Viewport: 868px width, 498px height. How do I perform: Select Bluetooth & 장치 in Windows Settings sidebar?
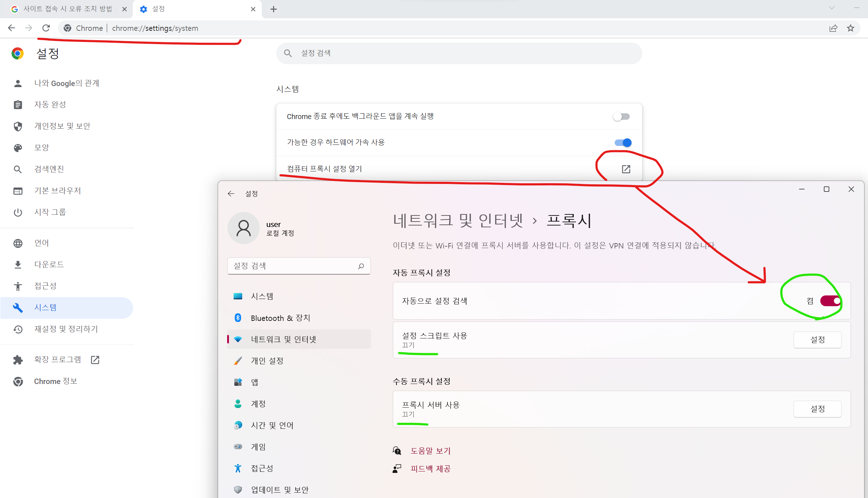pos(280,318)
